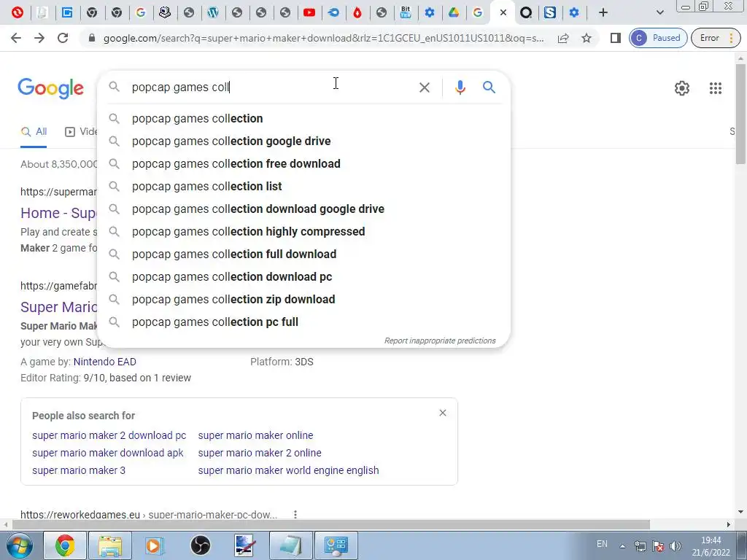
Task: Choose suggestion "collection download pc"
Action: (x=303, y=277)
